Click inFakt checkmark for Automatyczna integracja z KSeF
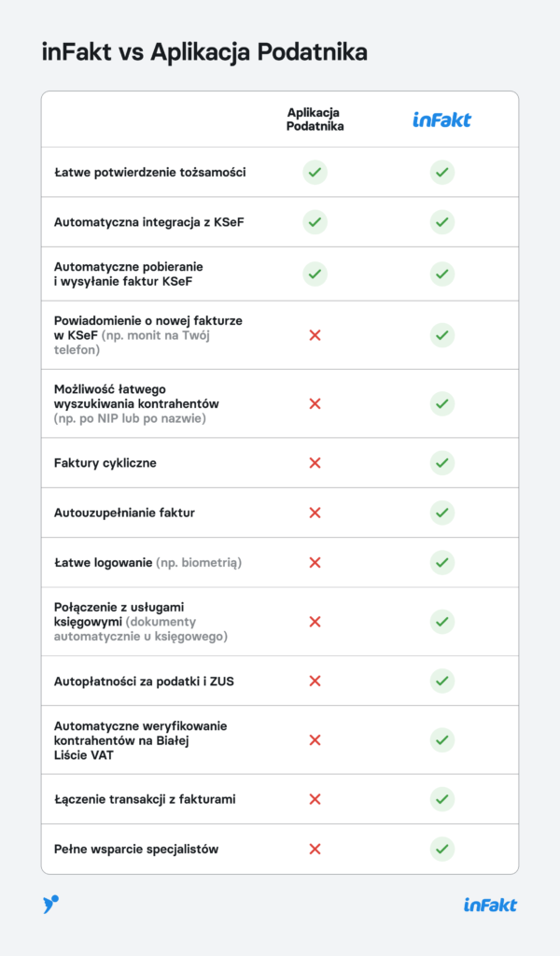The height and width of the screenshot is (956, 560). tap(442, 222)
